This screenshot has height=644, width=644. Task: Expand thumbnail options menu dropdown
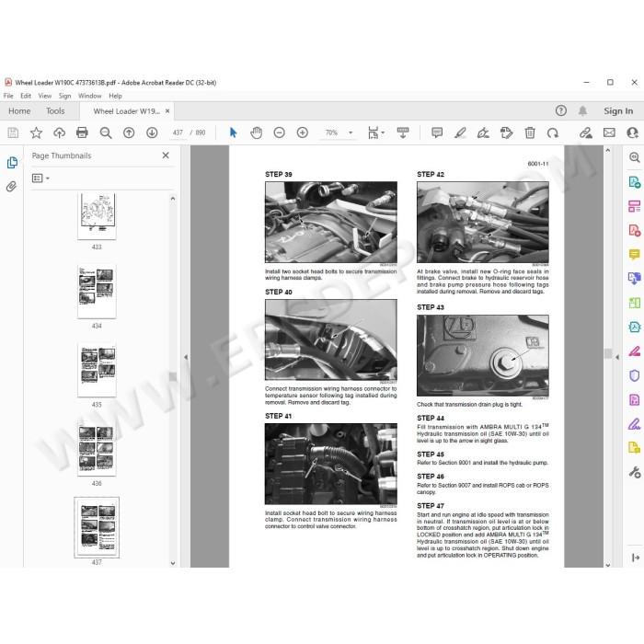(40, 178)
